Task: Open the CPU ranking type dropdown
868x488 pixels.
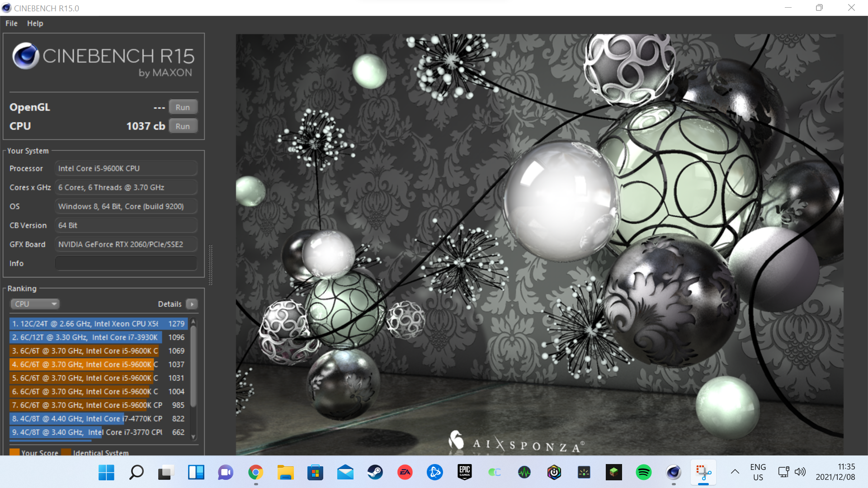Action: 35,304
